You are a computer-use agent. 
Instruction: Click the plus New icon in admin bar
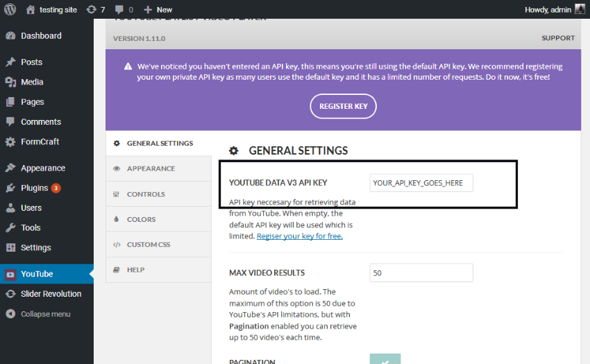point(148,10)
